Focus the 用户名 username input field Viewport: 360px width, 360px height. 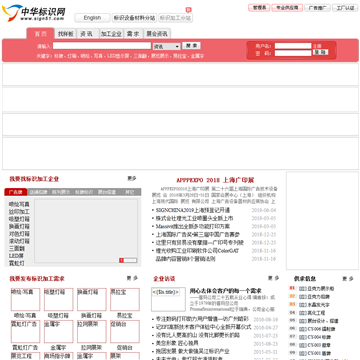click(293, 46)
